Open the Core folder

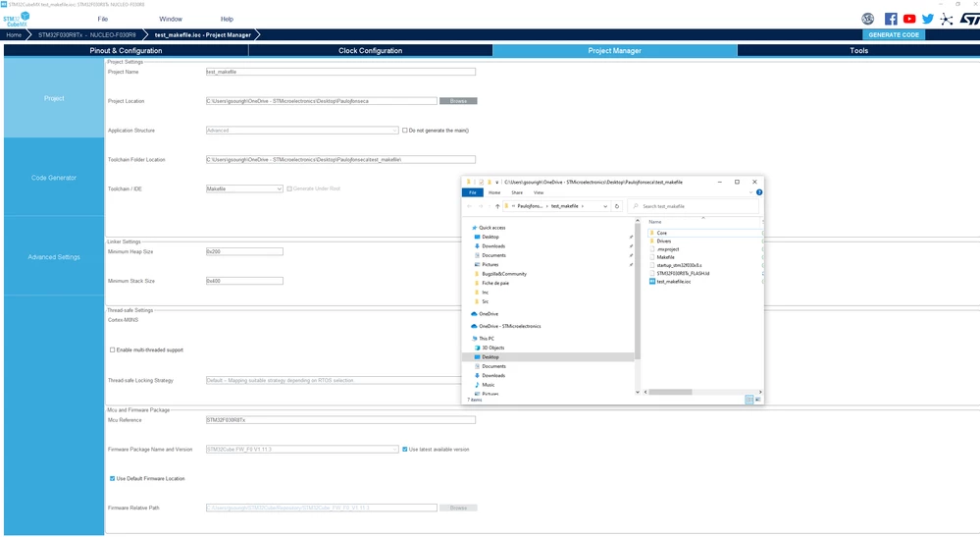[661, 233]
